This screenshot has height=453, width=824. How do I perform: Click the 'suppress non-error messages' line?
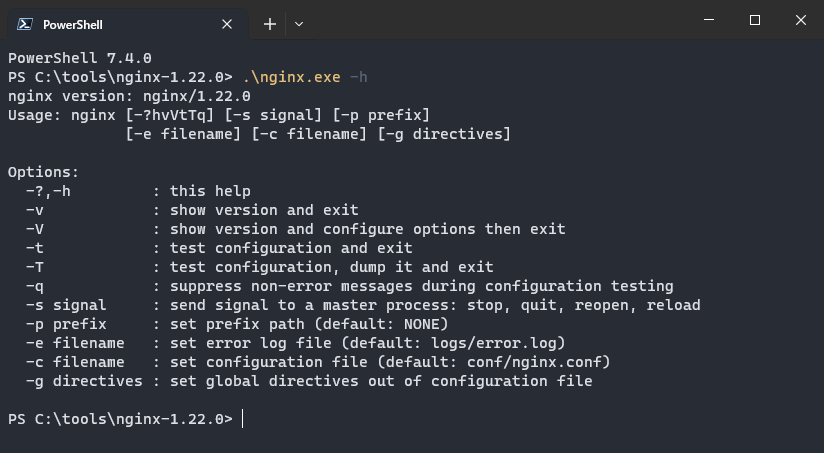click(x=420, y=286)
